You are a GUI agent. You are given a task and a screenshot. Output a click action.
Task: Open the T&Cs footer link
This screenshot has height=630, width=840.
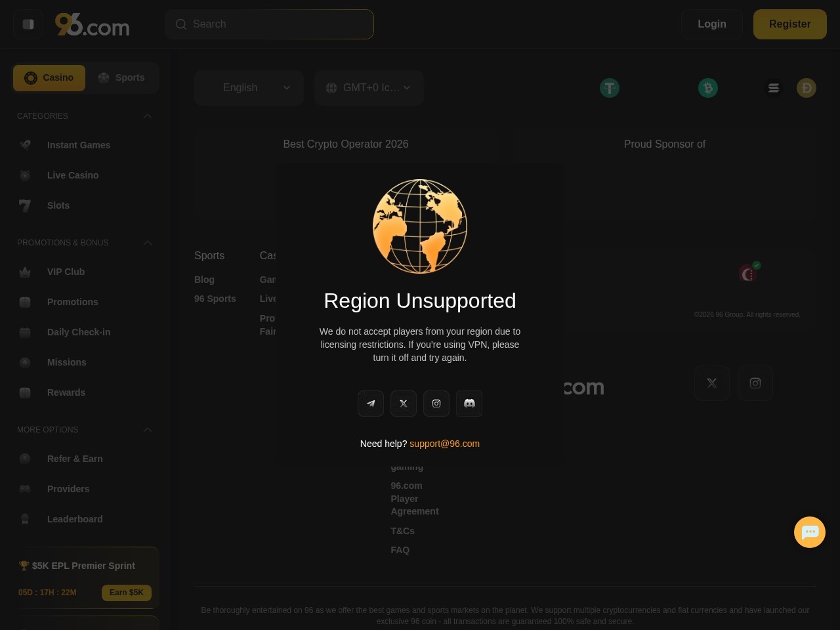click(403, 531)
